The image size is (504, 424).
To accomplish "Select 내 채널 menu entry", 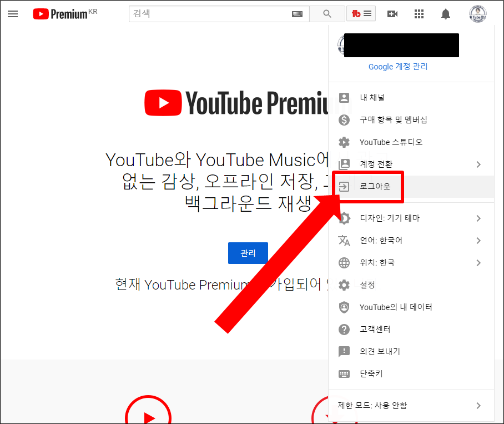I will (x=411, y=97).
